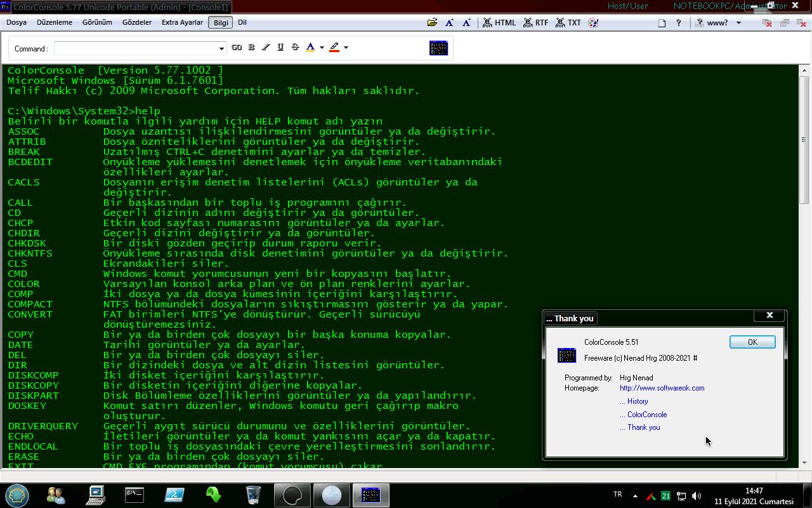The image size is (812, 508).
Task: Expand the www? dropdown arrow
Action: pyautogui.click(x=739, y=22)
